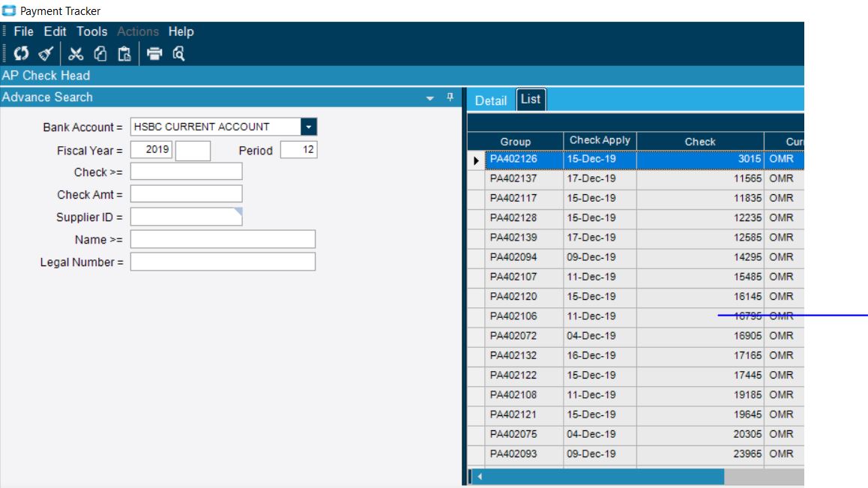Click check number 23965 cell
The height and width of the screenshot is (488, 868).
tap(700, 454)
